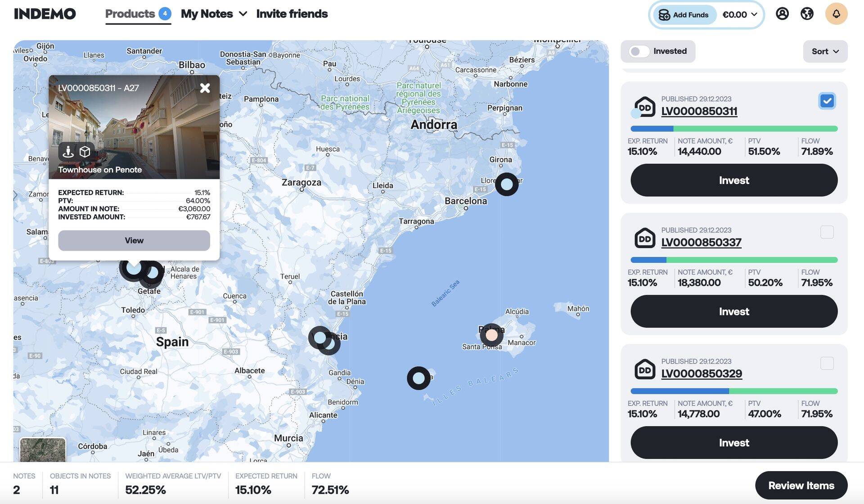Switch to satellite map thumbnail

click(x=43, y=450)
